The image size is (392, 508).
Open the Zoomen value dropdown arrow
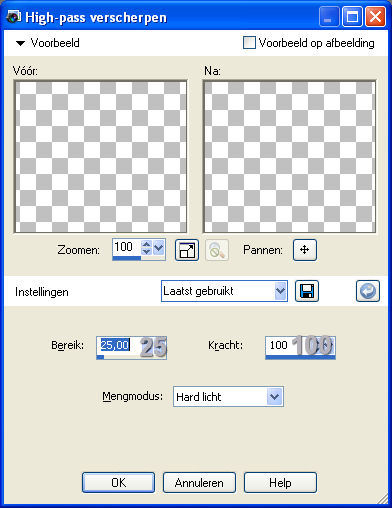(159, 247)
